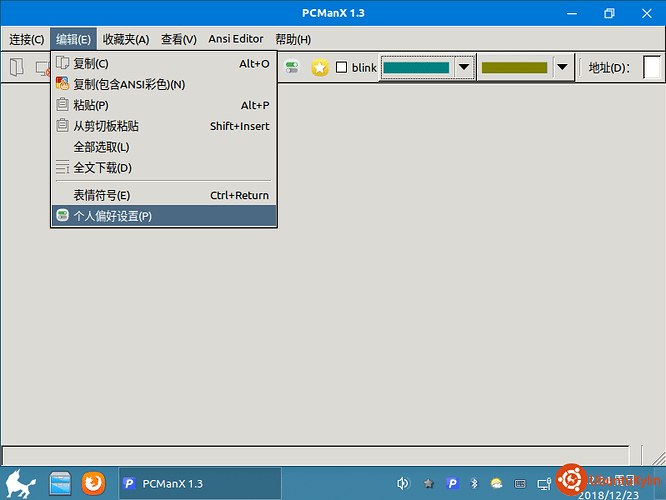The width and height of the screenshot is (666, 500).
Task: Open preferences via the green toggle toolbar icon
Action: (x=292, y=67)
